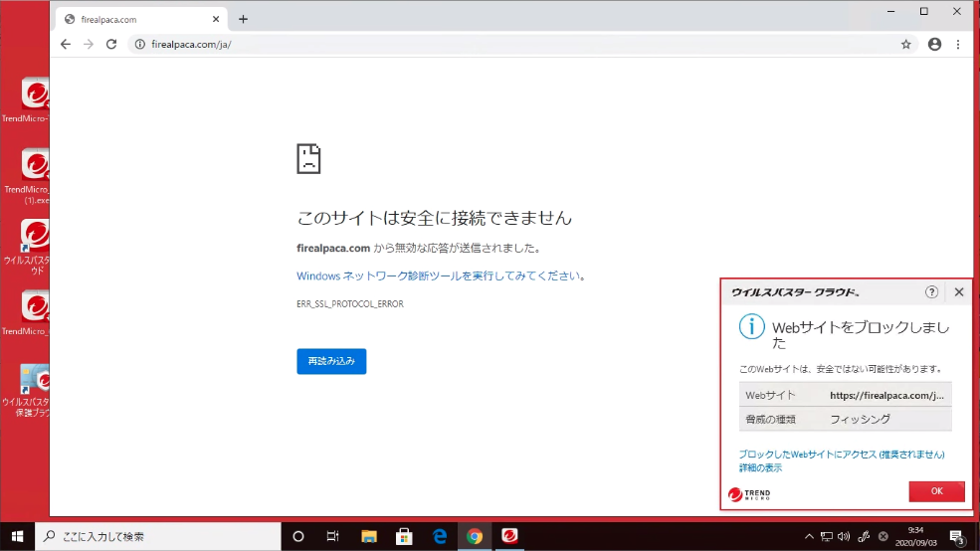Open Microsoft Edge from taskbar
Image resolution: width=980 pixels, height=551 pixels.
tap(440, 536)
